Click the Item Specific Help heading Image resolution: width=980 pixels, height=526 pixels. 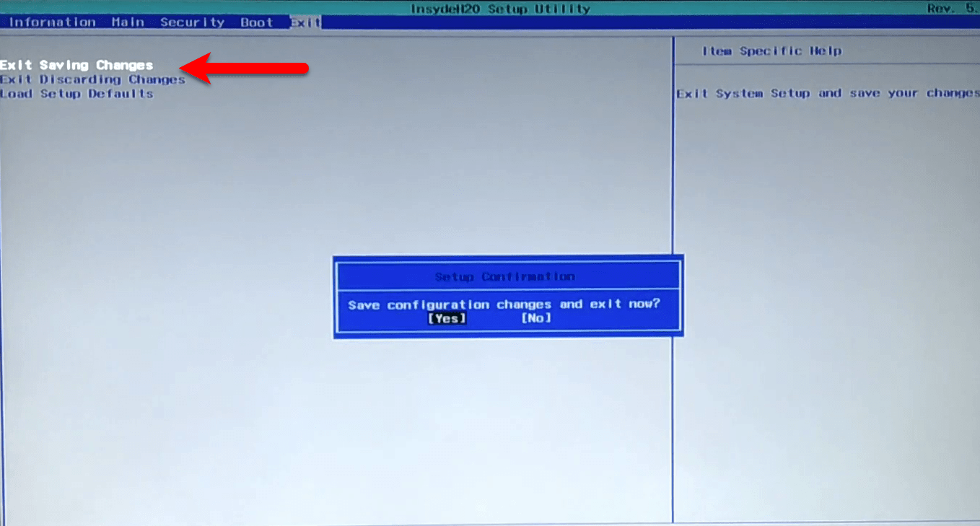771,51
